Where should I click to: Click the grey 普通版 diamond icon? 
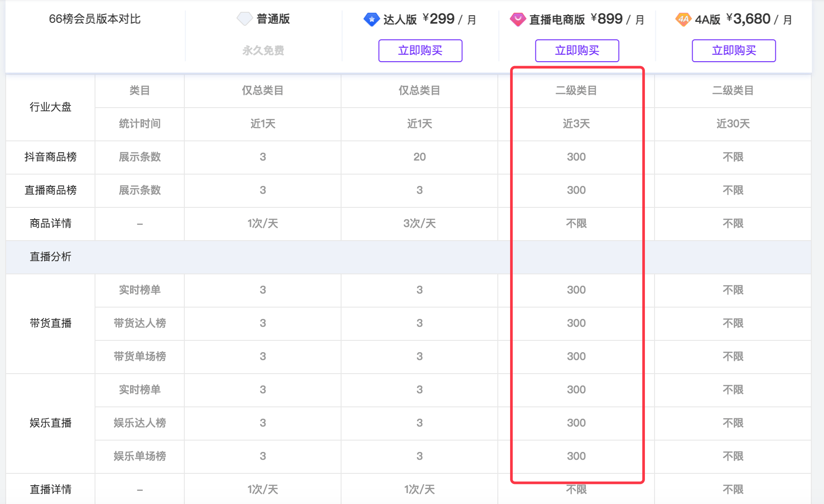pos(244,19)
